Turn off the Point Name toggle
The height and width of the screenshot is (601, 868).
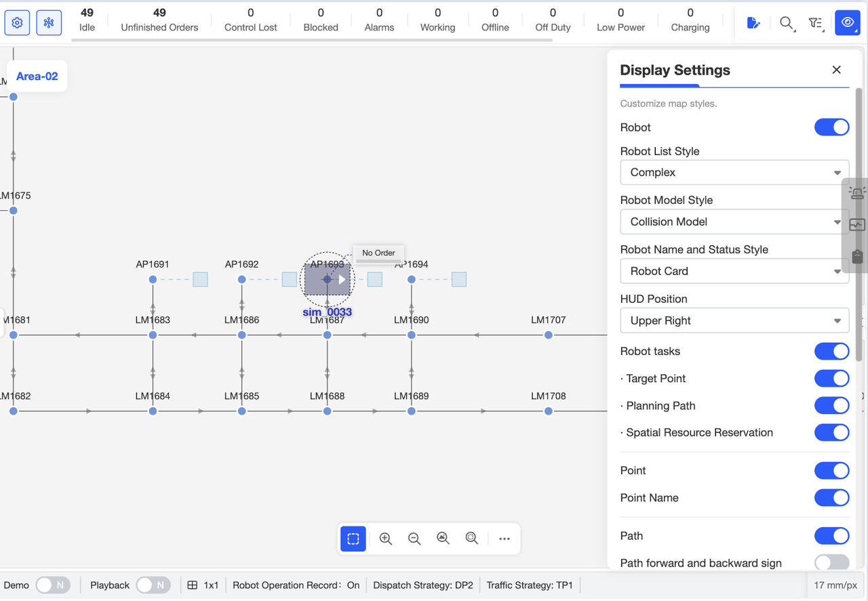click(x=831, y=497)
